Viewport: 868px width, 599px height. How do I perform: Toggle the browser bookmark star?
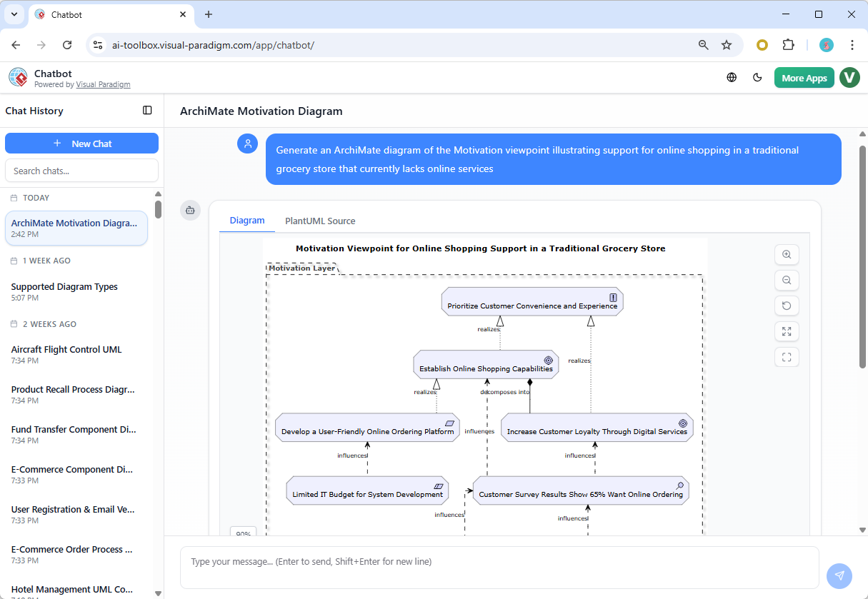coord(727,44)
